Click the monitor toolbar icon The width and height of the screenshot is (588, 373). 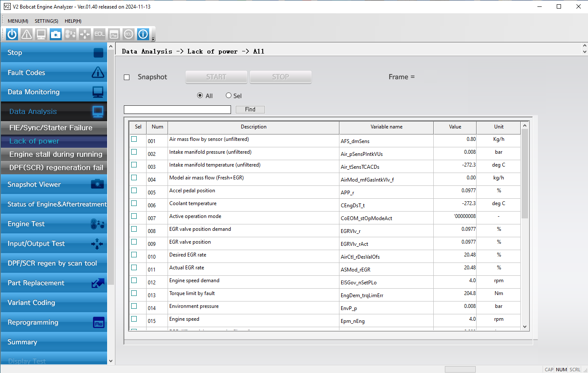tap(41, 34)
